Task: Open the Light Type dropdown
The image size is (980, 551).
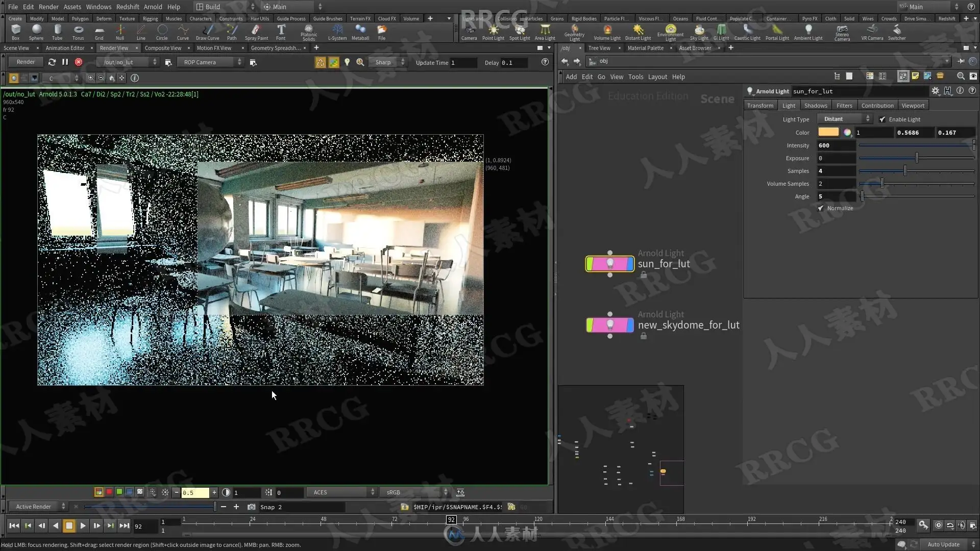Action: [x=845, y=119]
